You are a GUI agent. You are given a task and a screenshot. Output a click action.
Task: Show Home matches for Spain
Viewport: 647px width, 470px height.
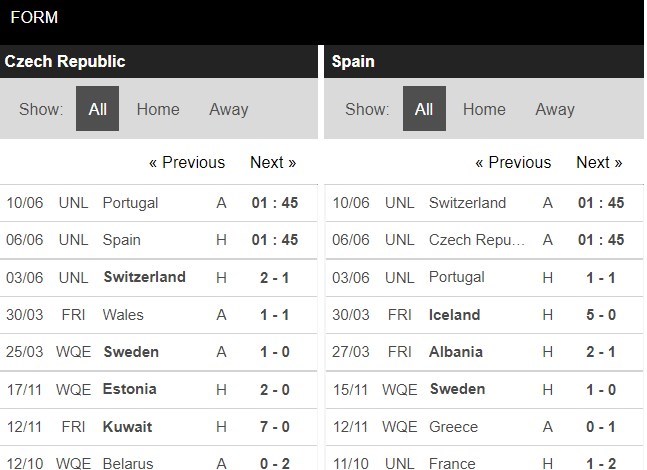484,109
